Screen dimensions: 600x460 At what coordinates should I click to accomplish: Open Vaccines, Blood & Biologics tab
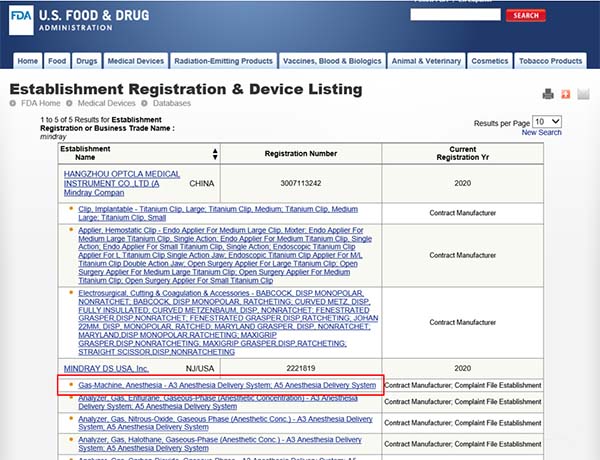point(333,61)
